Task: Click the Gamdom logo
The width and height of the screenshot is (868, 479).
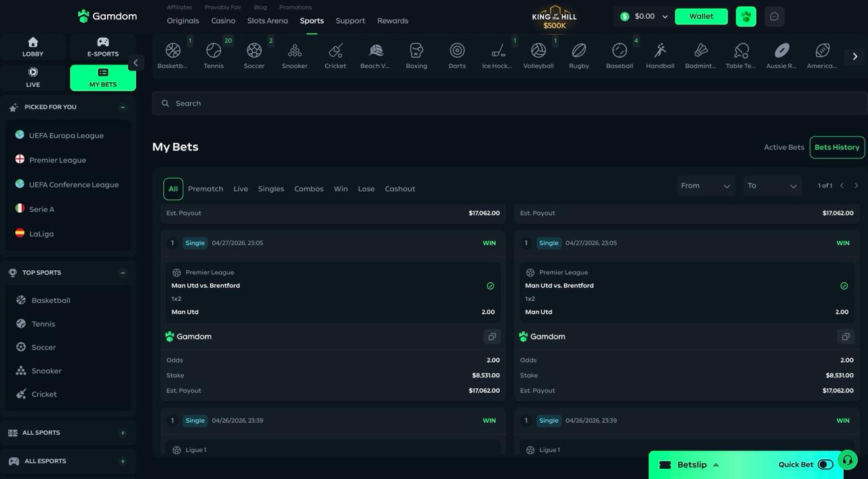Action: coord(107,16)
